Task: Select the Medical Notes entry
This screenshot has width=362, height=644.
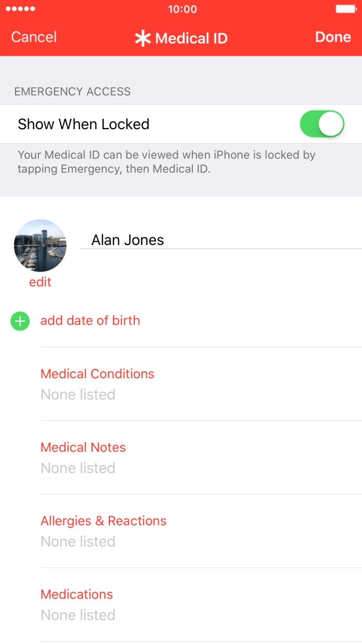Action: point(83,447)
